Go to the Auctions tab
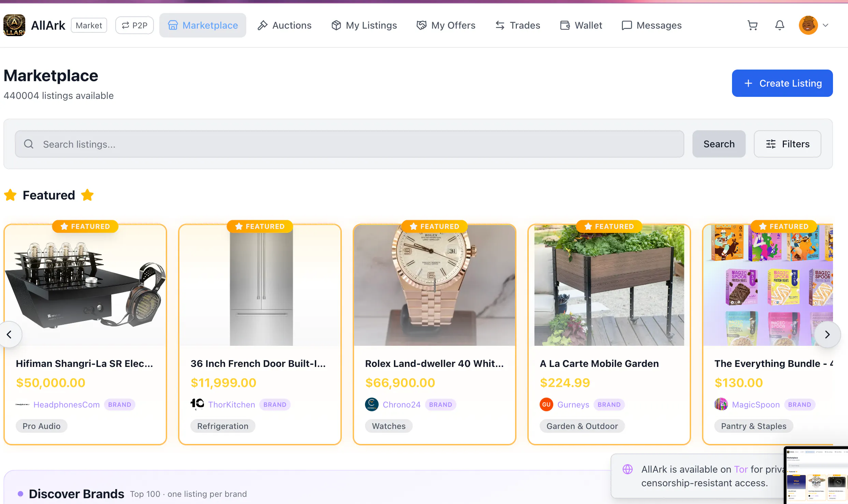848x504 pixels. [x=284, y=25]
